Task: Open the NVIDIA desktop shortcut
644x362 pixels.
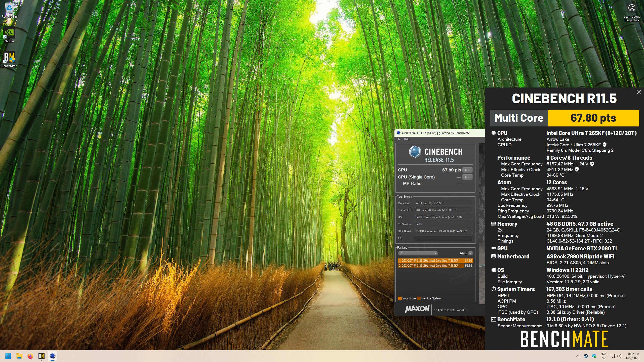Action: point(9,35)
